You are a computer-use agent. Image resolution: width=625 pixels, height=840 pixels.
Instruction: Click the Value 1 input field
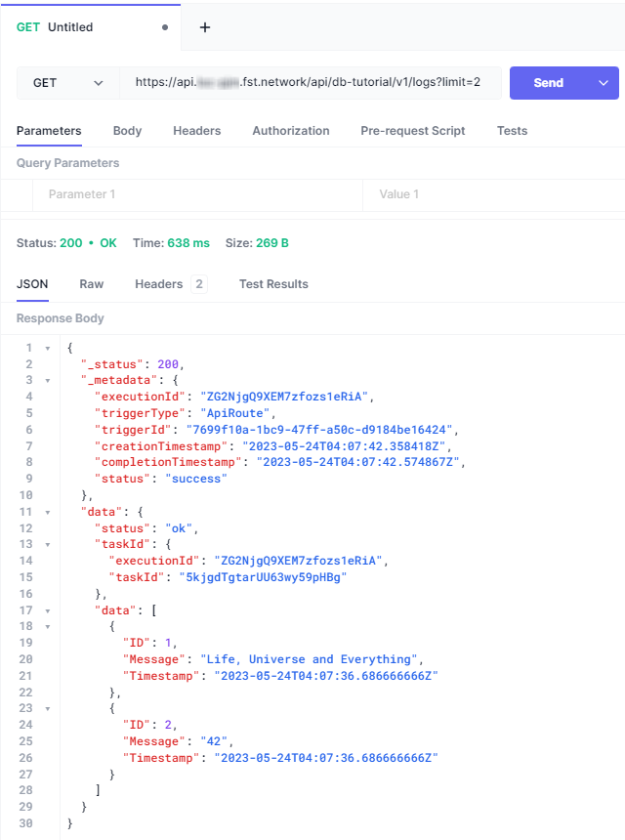[493, 194]
